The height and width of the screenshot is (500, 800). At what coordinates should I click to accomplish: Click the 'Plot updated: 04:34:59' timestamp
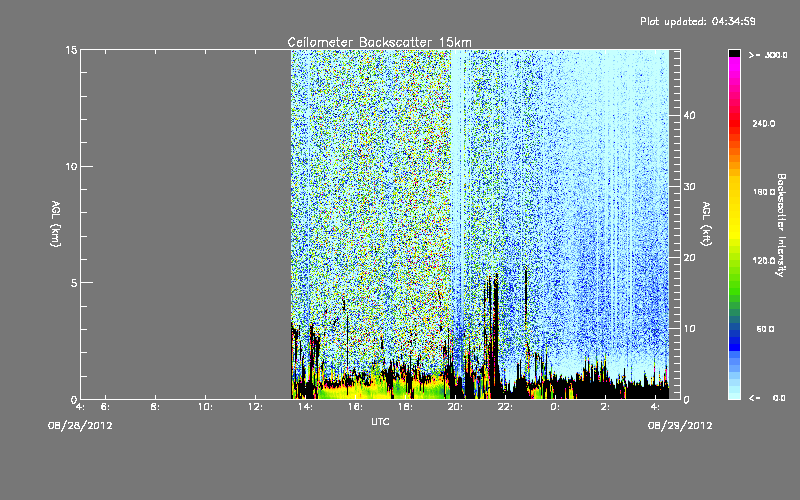tap(698, 21)
